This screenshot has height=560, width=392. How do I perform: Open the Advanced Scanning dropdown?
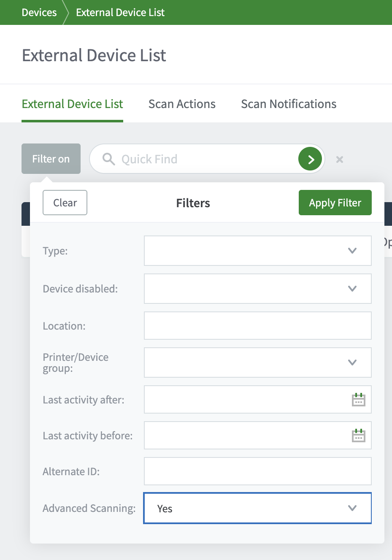click(257, 508)
